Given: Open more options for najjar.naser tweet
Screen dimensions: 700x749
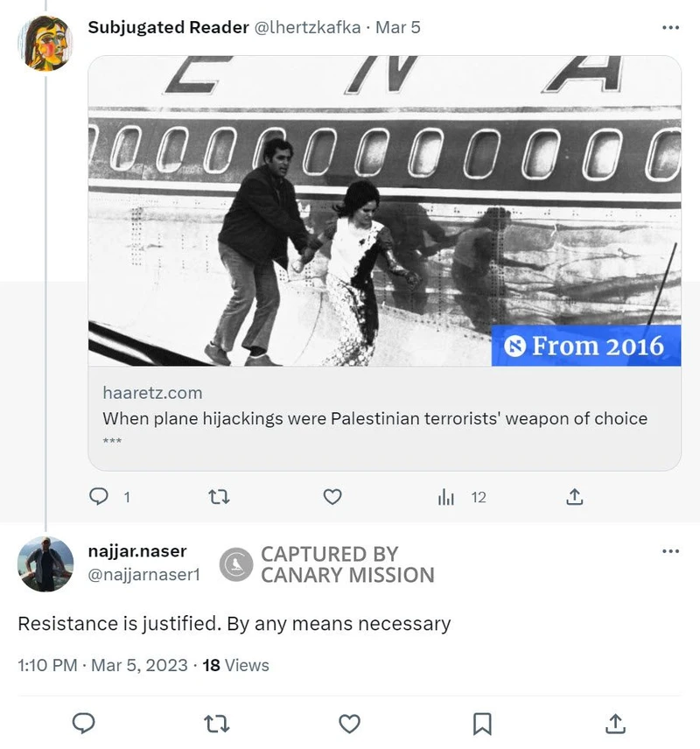Looking at the screenshot, I should pos(670,551).
